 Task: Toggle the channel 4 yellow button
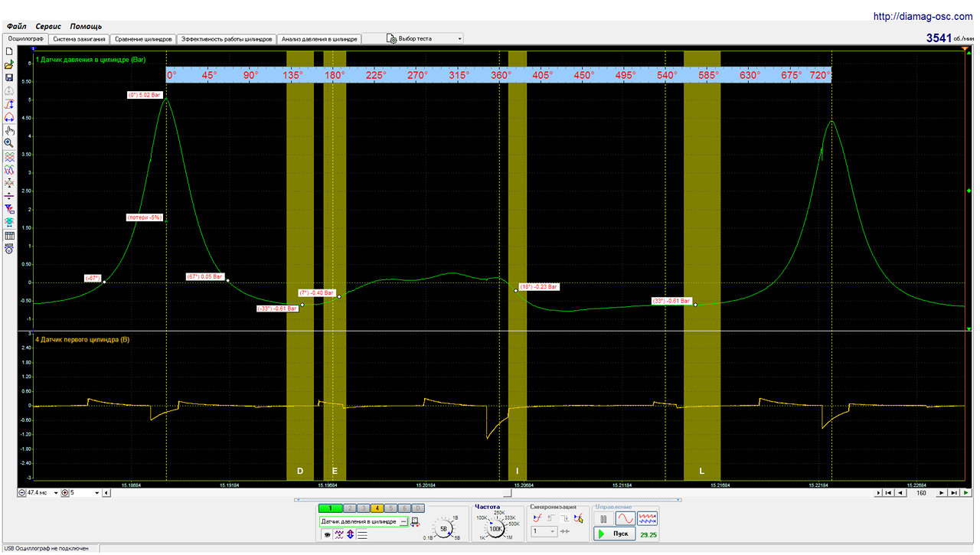point(377,508)
